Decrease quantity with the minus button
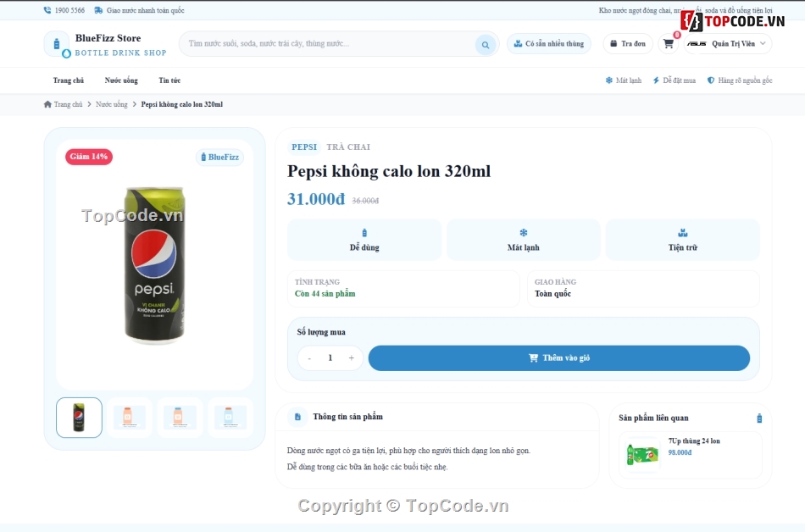 309,358
